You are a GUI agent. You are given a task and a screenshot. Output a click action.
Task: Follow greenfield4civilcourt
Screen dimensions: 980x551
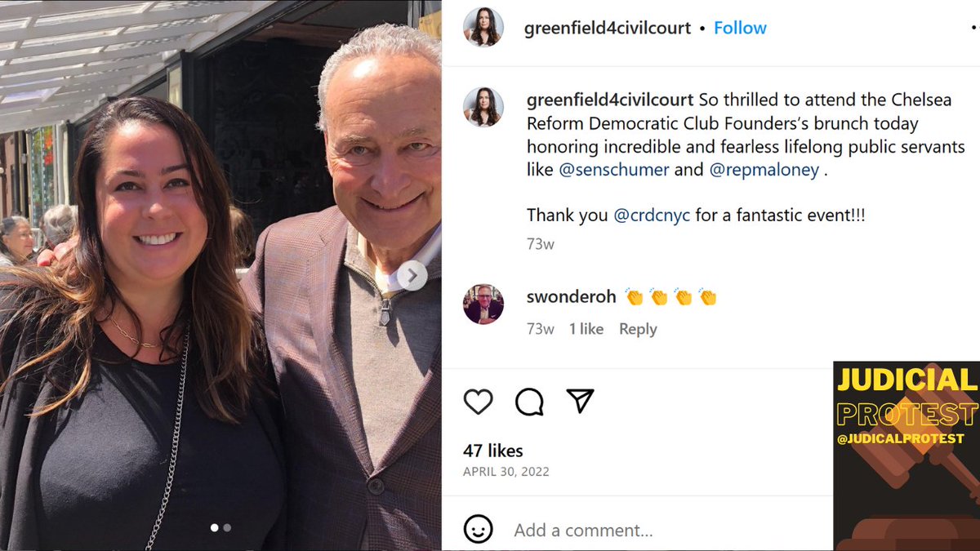738,28
